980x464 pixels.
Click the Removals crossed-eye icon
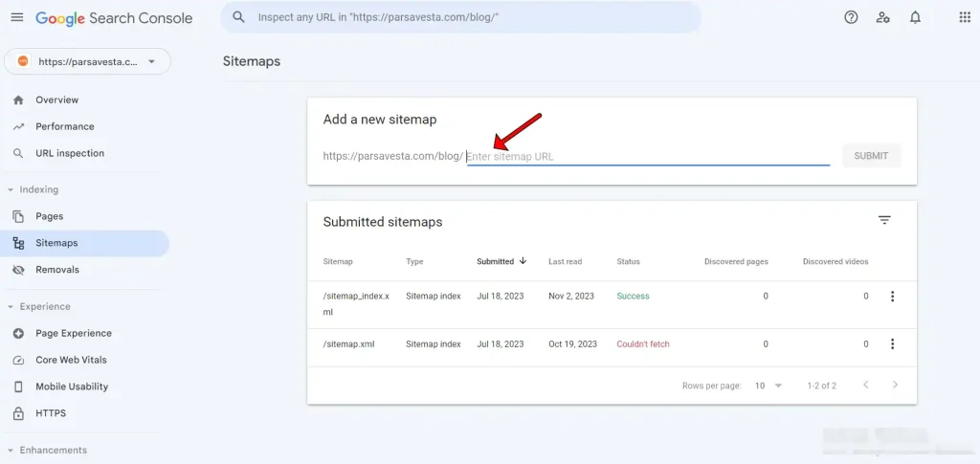[x=18, y=270]
